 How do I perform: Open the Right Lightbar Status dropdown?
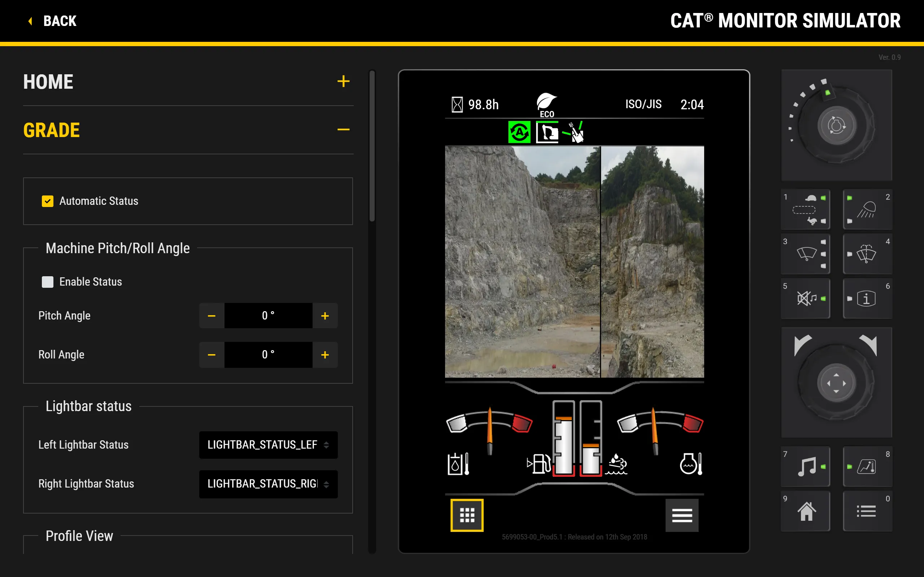tap(266, 483)
